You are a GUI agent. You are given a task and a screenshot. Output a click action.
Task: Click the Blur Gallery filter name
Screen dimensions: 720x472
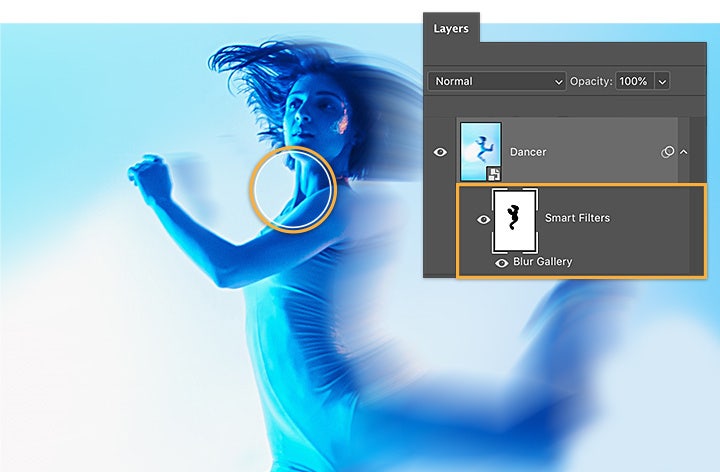[543, 262]
